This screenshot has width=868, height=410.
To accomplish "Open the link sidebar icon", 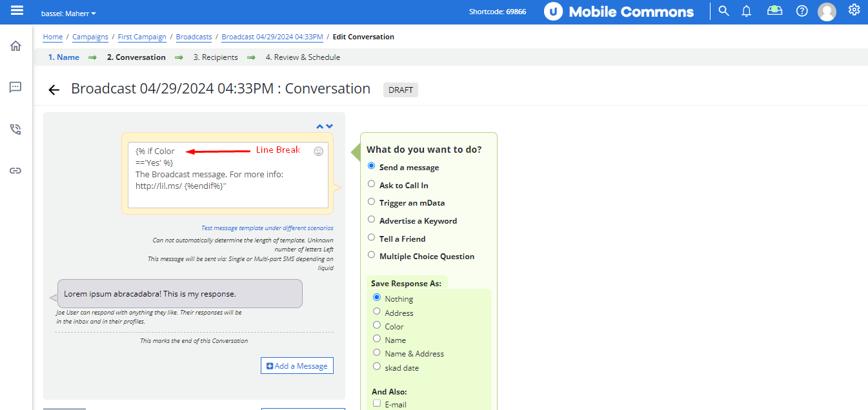I will 15,171.
